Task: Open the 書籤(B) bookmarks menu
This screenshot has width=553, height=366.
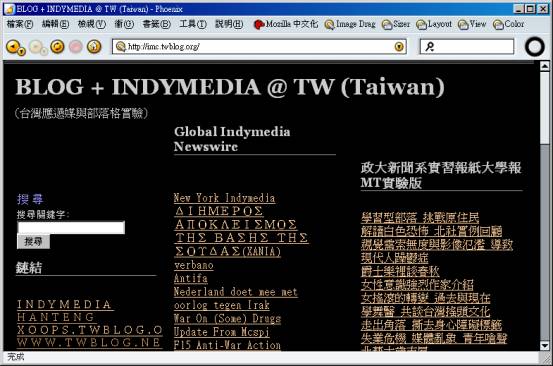Action: point(157,24)
